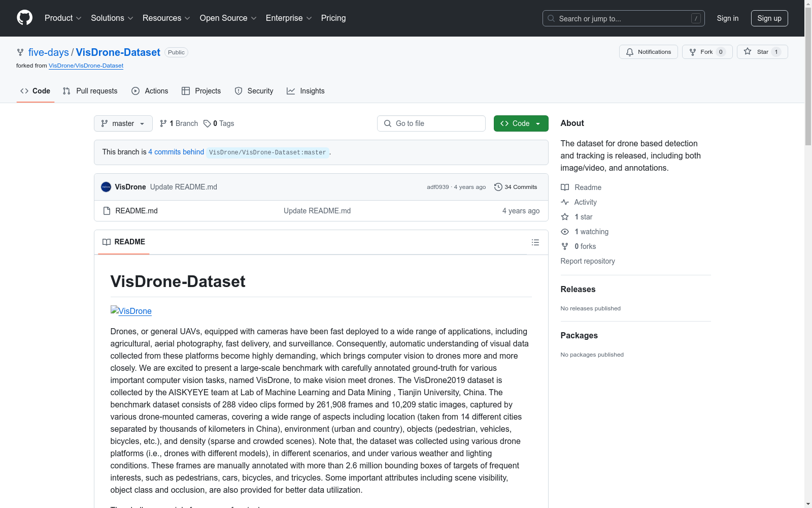Select the README.md file icon
Screen dimensions: 812x508
(107, 211)
